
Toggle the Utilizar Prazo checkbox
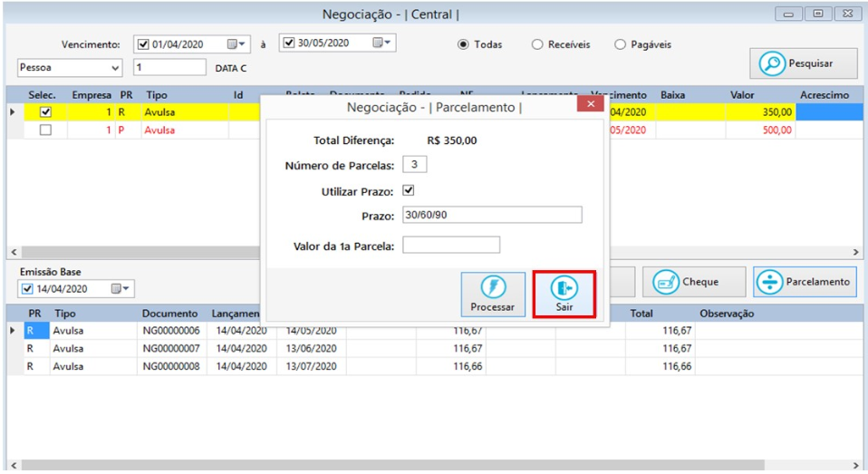pyautogui.click(x=409, y=190)
